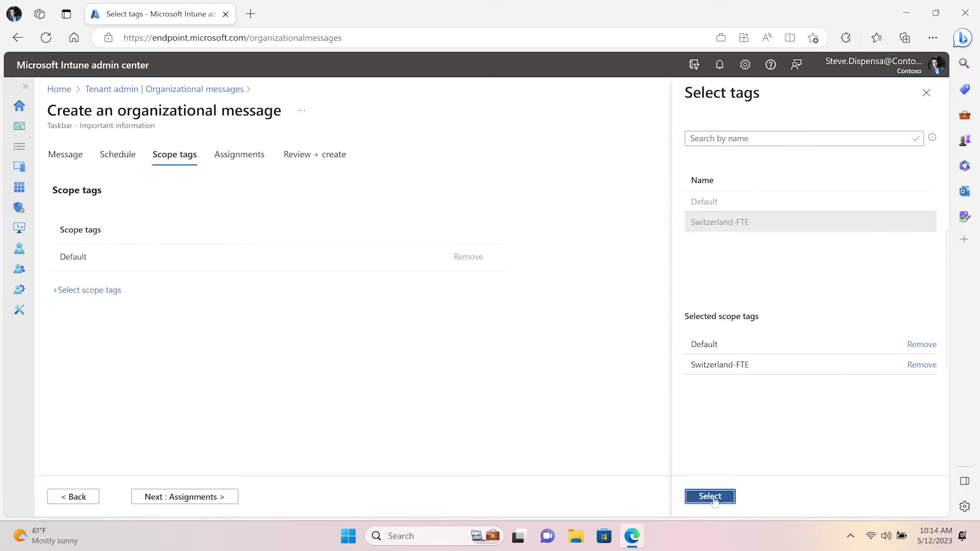Screen dimensions: 980x551
Task: Click the Select button in tags panel
Action: coord(709,496)
